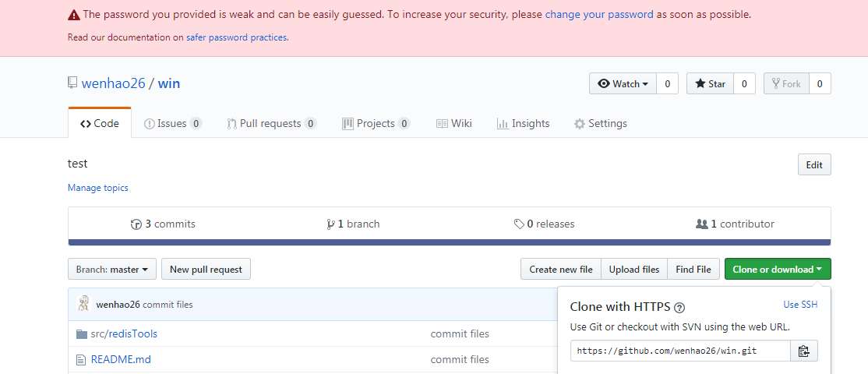Viewport: 868px width, 374px height.
Task: Click wenhao26 avatar in commit row
Action: tap(83, 304)
